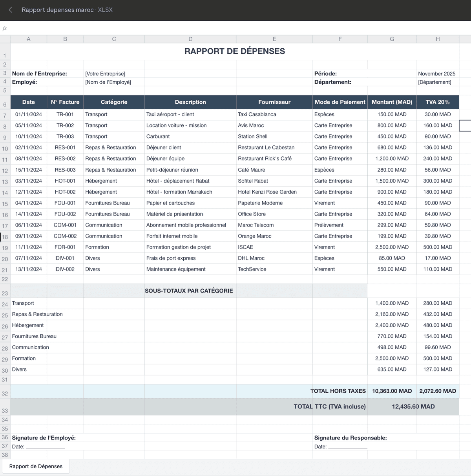Select the Mode de Paiement header cell
This screenshot has height=476, width=471.
tap(340, 102)
